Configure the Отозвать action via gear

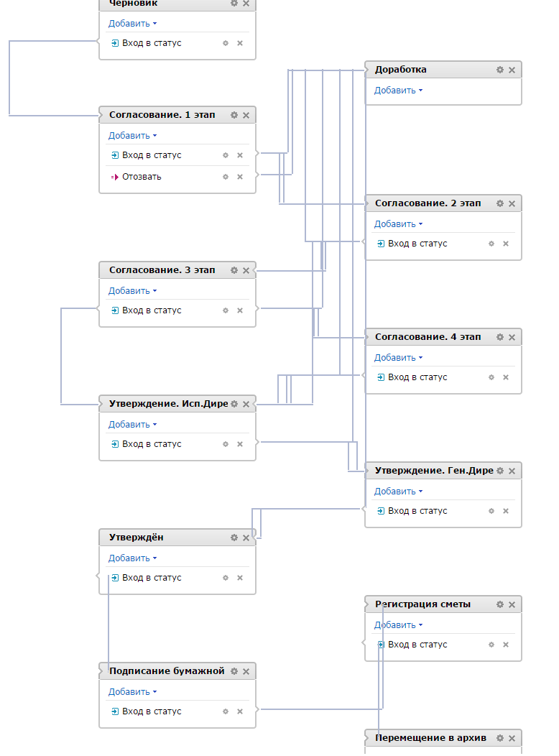point(226,177)
